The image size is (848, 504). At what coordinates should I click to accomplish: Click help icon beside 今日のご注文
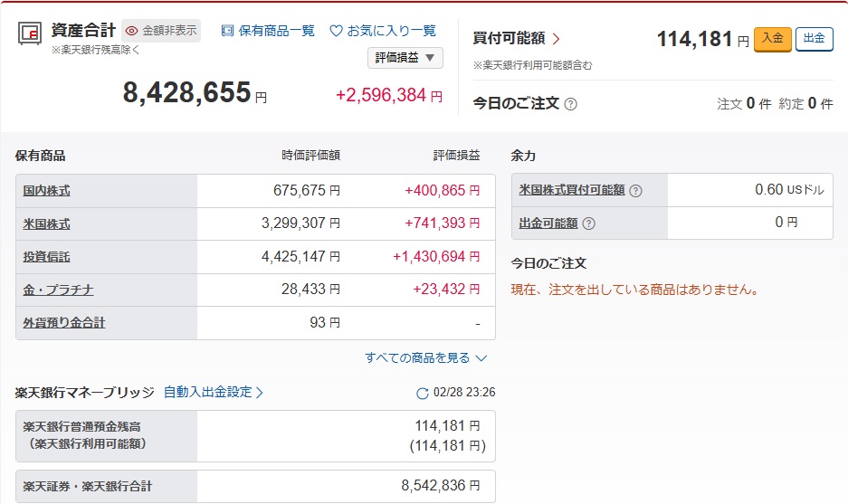click(570, 104)
